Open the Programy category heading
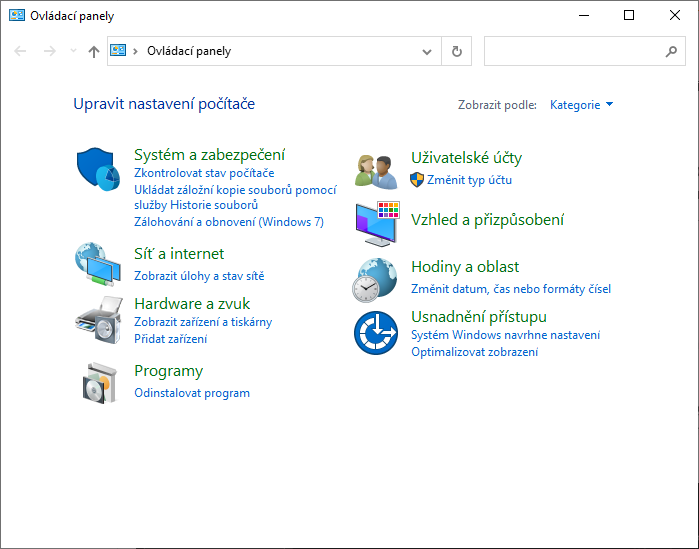Viewport: 699px width, 549px height. 169,371
